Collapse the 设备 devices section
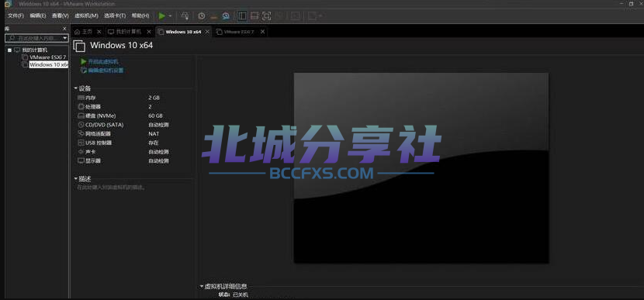 pos(75,88)
